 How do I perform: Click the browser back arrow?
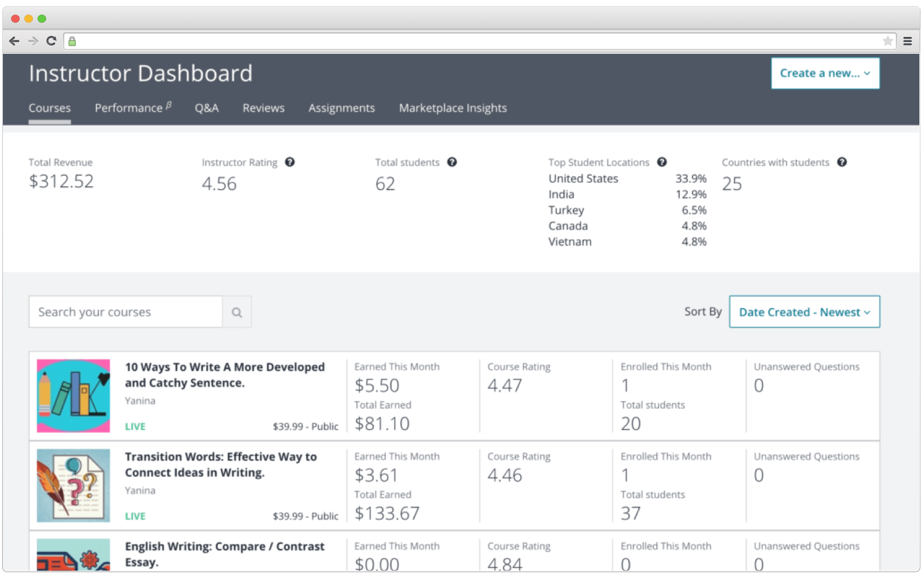coord(14,41)
